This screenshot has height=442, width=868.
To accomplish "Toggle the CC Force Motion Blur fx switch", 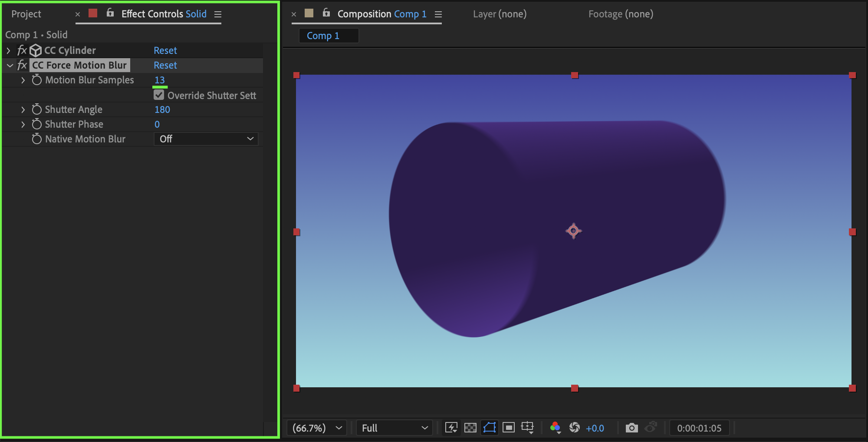I will click(x=22, y=65).
